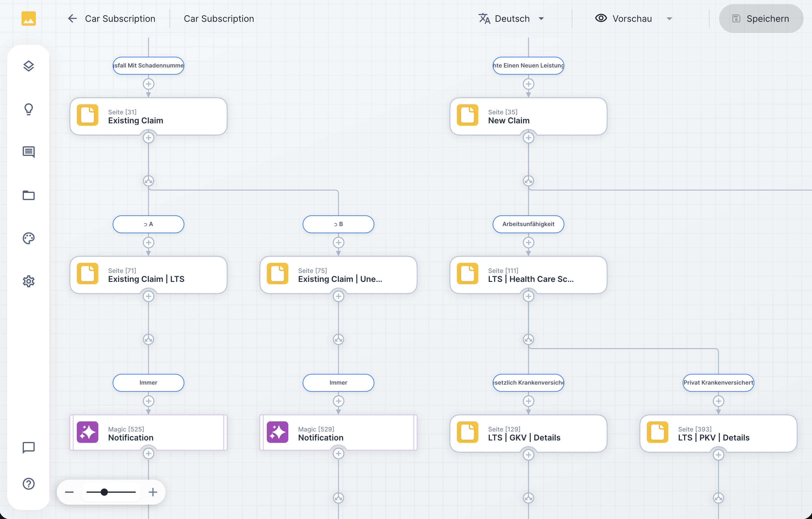Click the Privat Krankenversichert condition pill
The height and width of the screenshot is (519, 812).
[x=718, y=383]
